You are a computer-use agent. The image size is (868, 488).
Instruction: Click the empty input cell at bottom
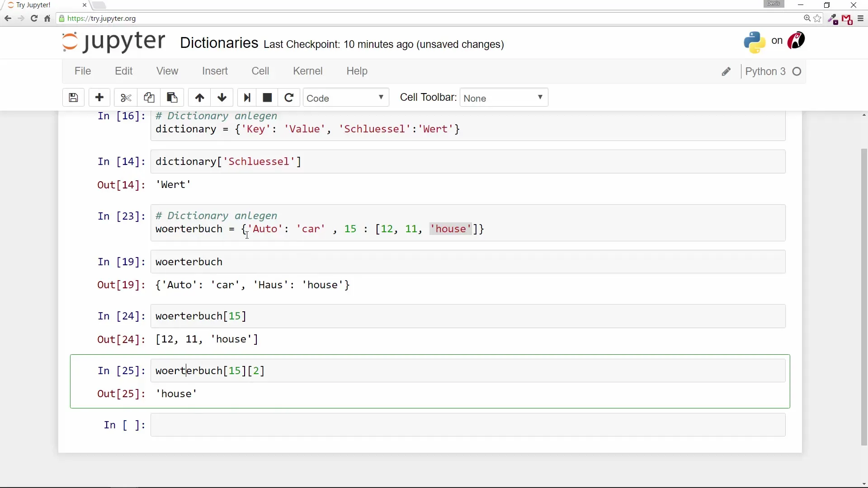click(468, 425)
